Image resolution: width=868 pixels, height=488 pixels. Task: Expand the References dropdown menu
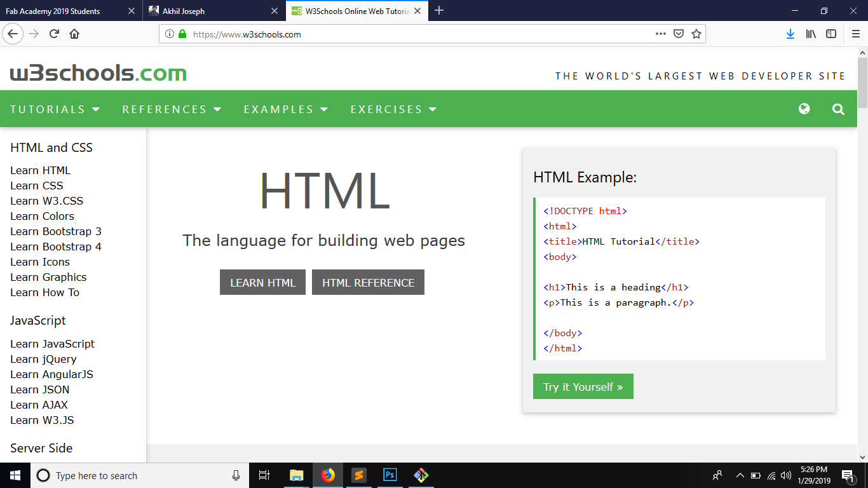point(172,109)
